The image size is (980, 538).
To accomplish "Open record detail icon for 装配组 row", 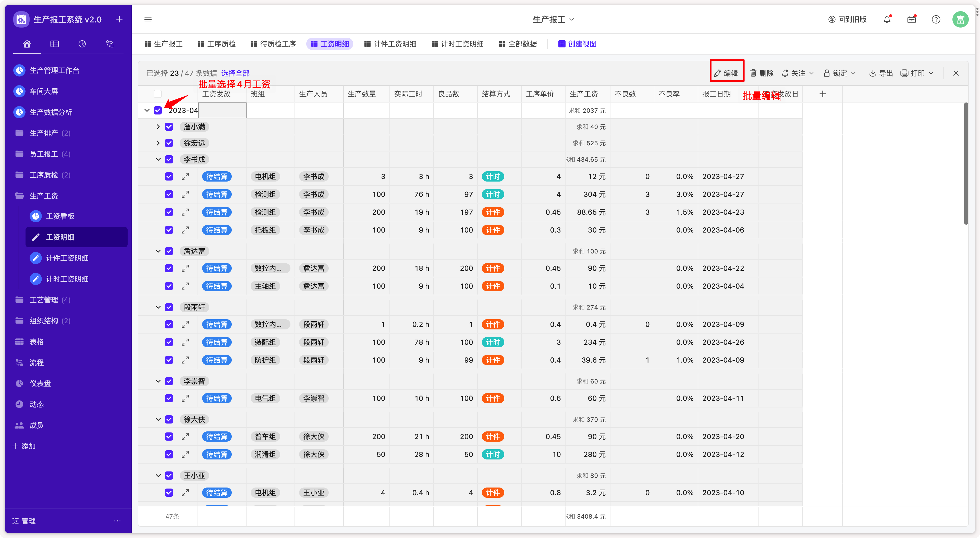I will tap(185, 342).
